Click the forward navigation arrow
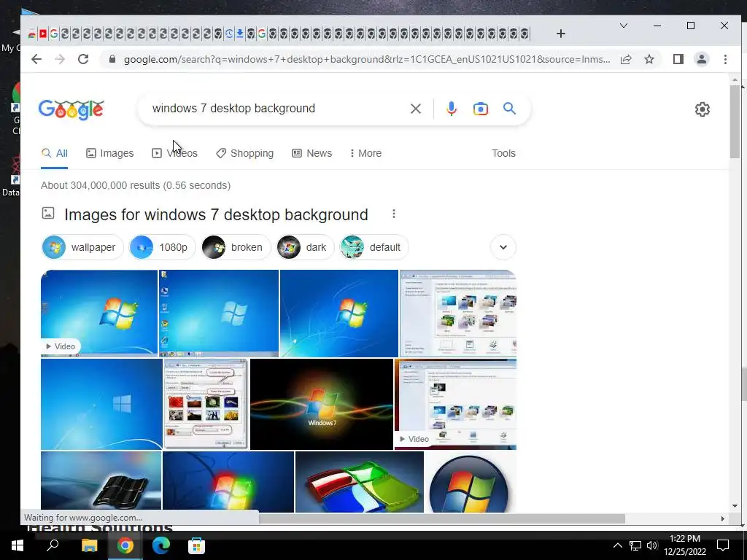The height and width of the screenshot is (560, 747). click(x=60, y=59)
